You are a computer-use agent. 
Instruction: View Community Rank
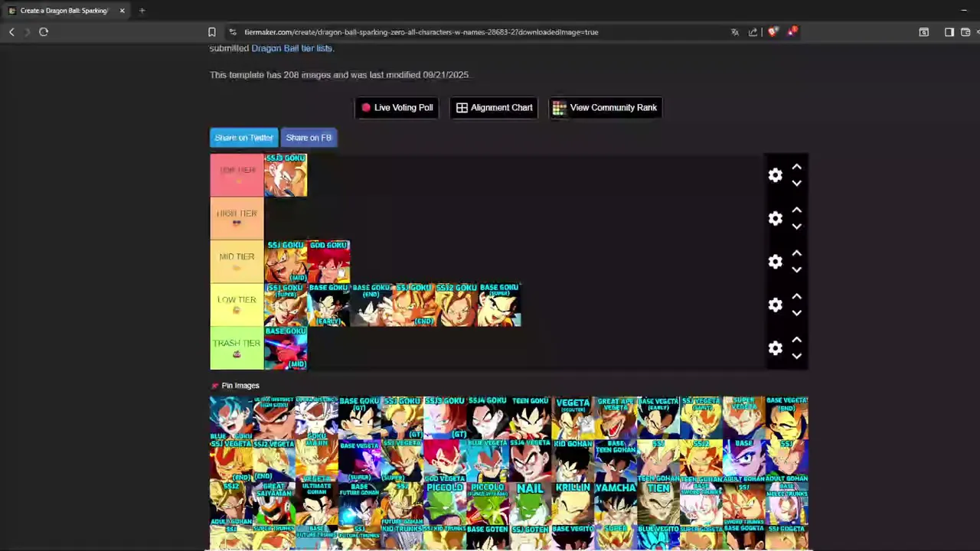coord(605,108)
